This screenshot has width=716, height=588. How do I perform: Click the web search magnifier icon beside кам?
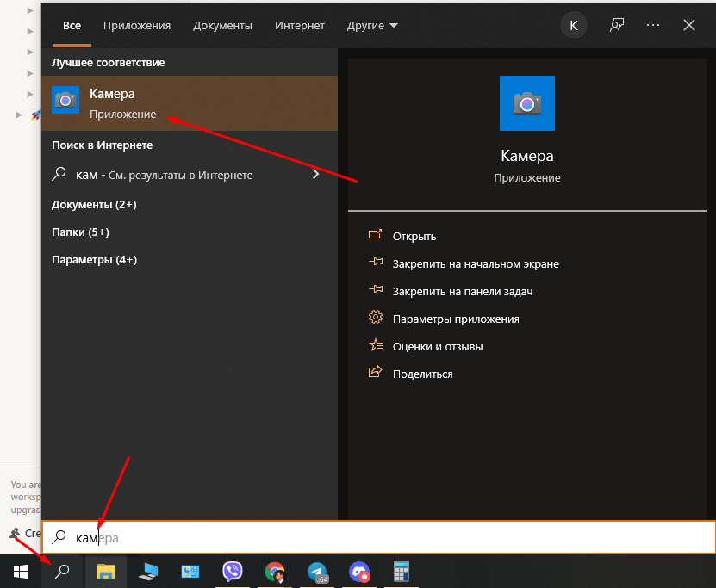point(59,174)
